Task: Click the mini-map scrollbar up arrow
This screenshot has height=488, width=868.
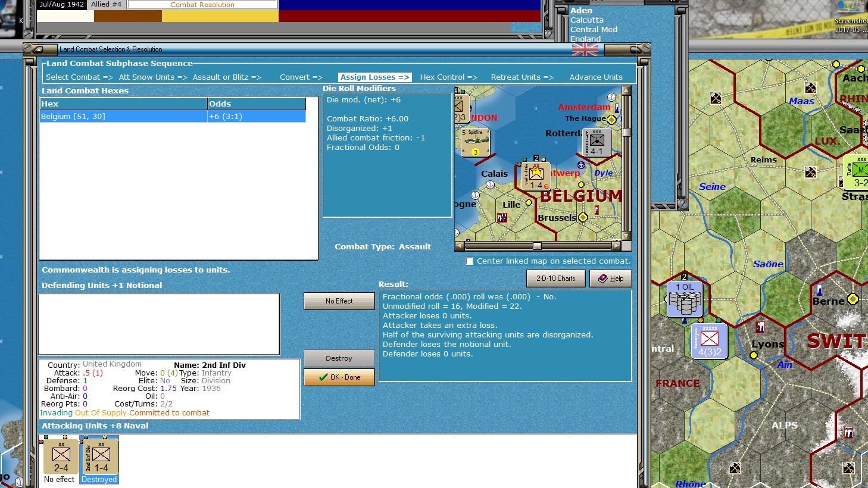Action: tap(626, 90)
